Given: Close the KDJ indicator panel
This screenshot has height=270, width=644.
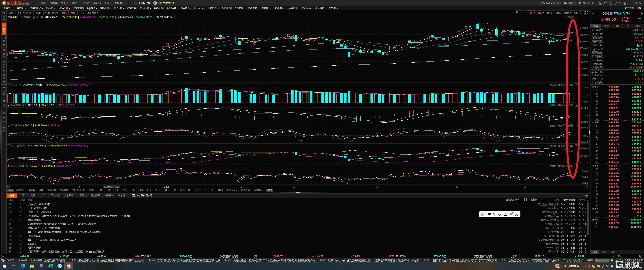Looking at the screenshot, I should (x=576, y=125).
